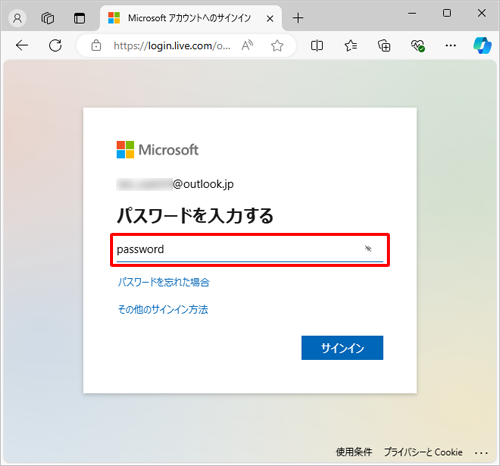Close the Microsoft sign-in tab

tap(270, 19)
